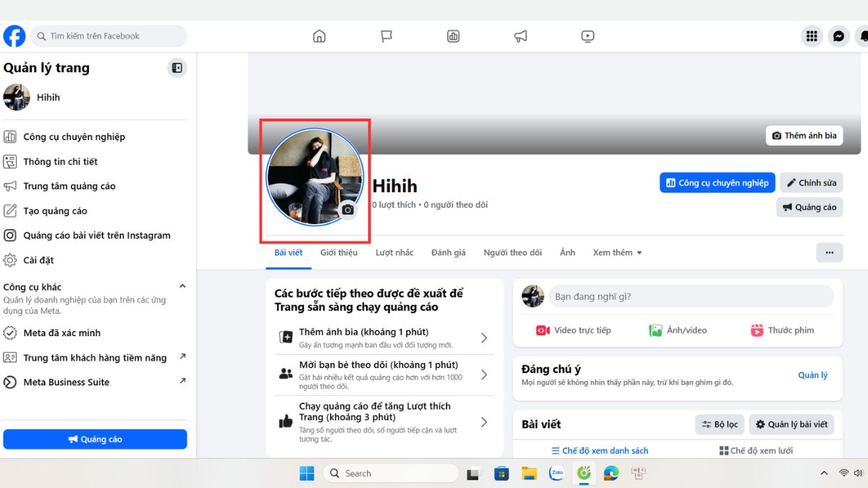
Task: Open the Wi-Fi network tray icon
Action: (x=843, y=474)
